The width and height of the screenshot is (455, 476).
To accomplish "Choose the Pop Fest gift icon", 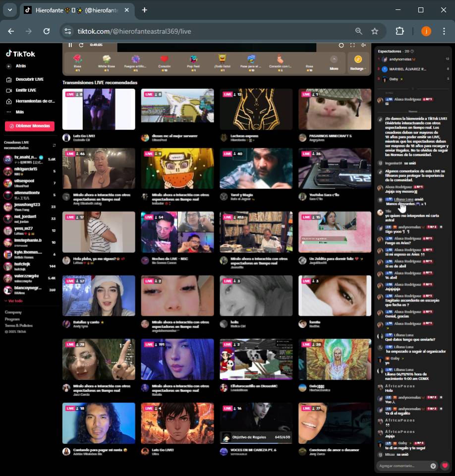I will coord(193,60).
